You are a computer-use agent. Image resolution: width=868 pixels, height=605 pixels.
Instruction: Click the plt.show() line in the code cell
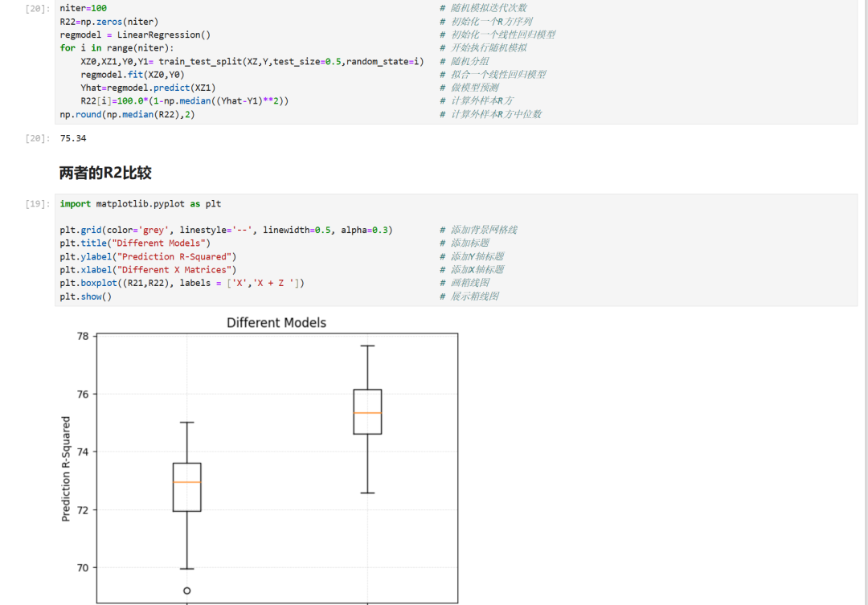[85, 296]
